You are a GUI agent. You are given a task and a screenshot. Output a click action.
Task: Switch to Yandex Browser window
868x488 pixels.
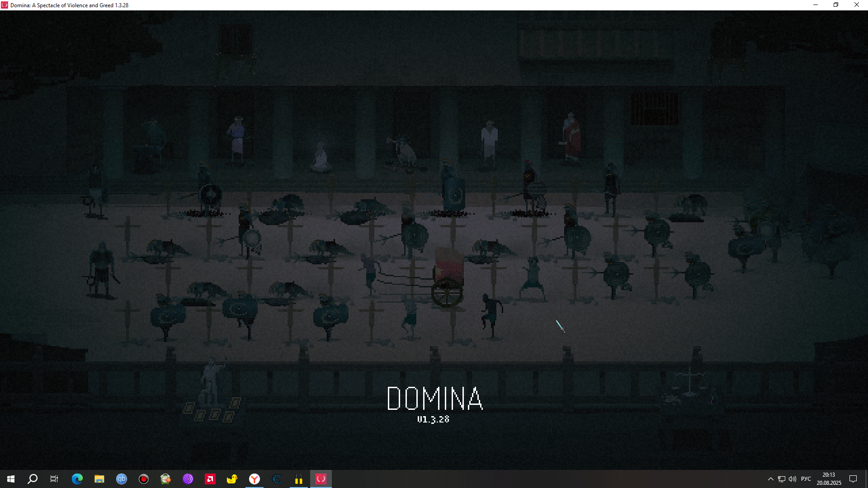click(255, 479)
